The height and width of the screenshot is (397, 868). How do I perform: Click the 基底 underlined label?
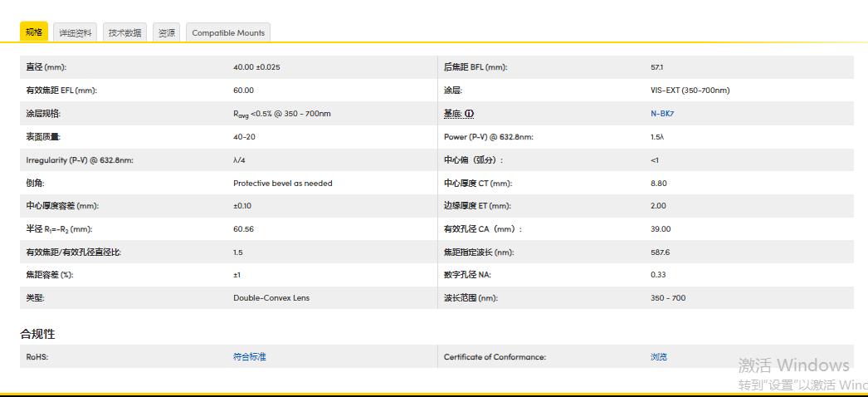pyautogui.click(x=452, y=114)
